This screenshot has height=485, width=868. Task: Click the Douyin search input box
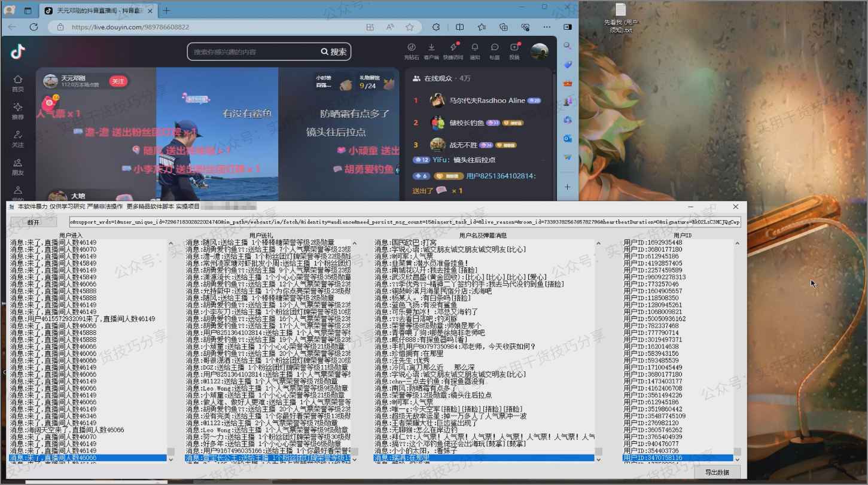point(254,52)
